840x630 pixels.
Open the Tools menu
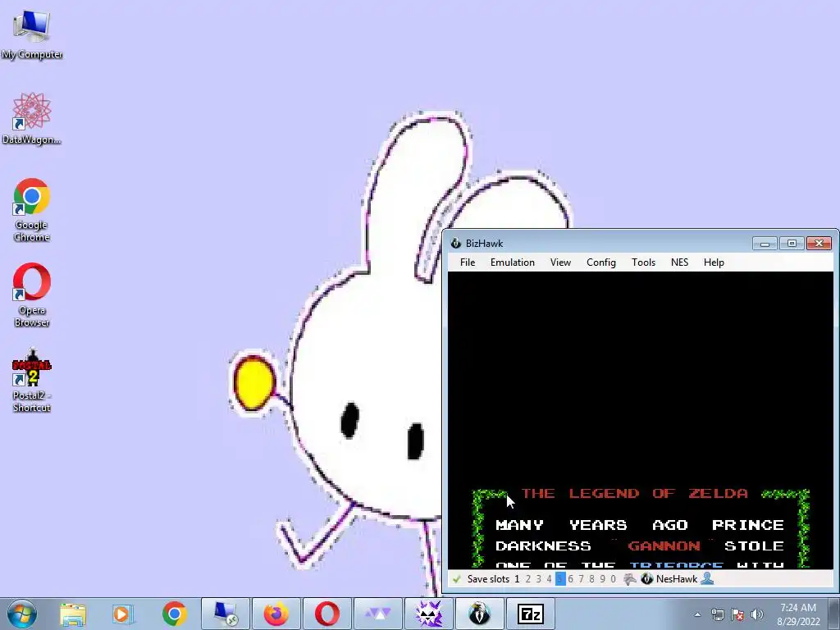click(643, 262)
